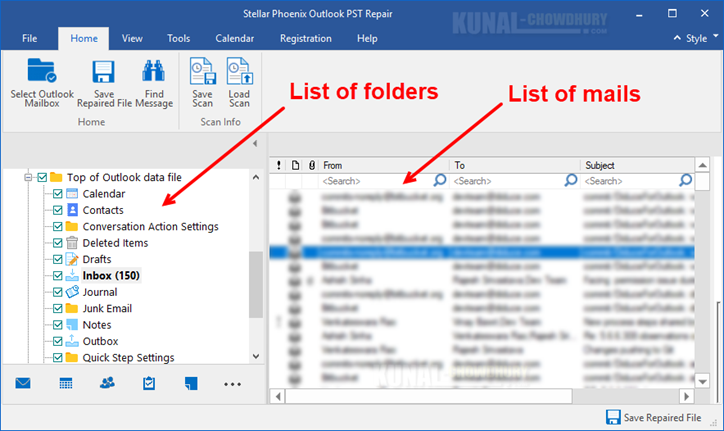Image resolution: width=724 pixels, height=431 pixels.
Task: Click the Contacts folder person icon
Action: pyautogui.click(x=72, y=210)
